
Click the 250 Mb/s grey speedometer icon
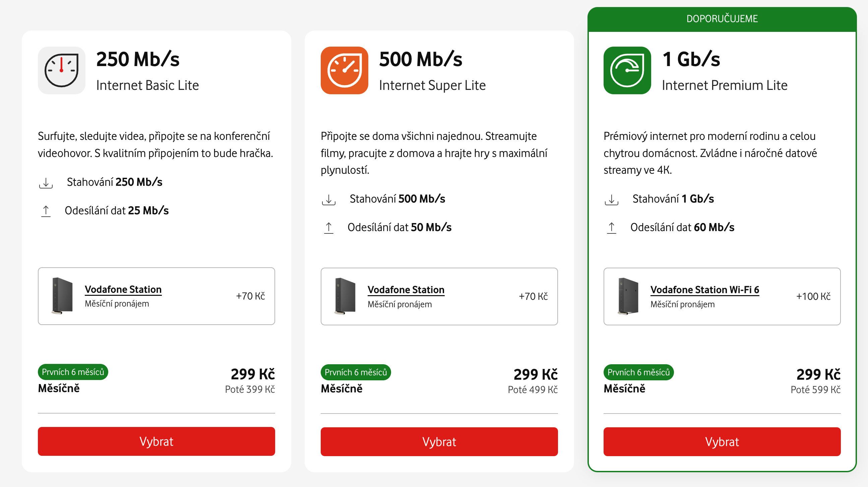[x=61, y=70]
